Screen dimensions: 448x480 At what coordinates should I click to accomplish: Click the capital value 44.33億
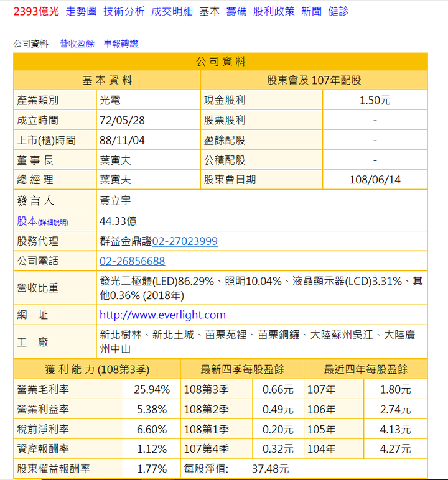(118, 221)
